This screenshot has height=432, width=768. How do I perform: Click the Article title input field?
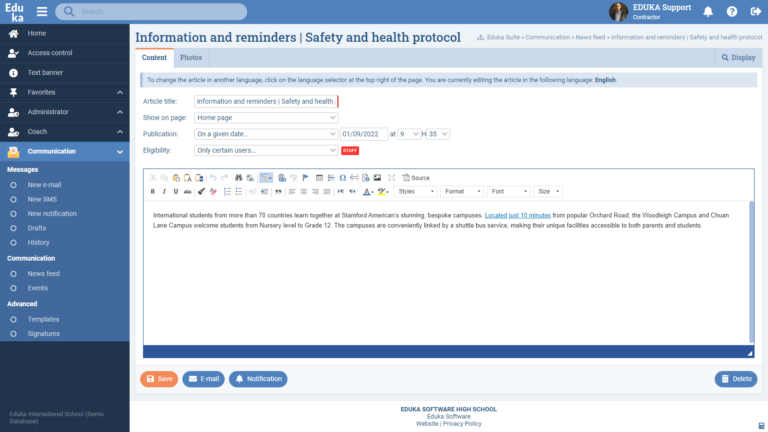(x=266, y=101)
